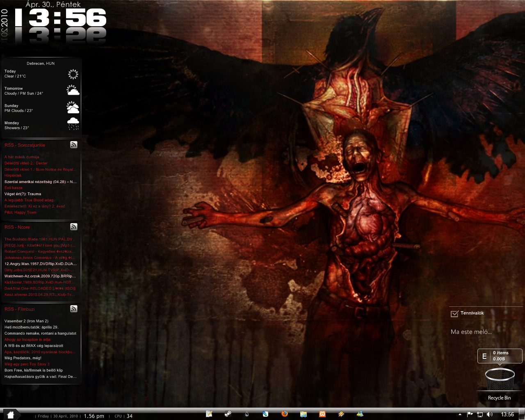525x420 pixels.
Task: Open the 'RSS - Sorozatjunkie' feed title
Action: [25, 145]
